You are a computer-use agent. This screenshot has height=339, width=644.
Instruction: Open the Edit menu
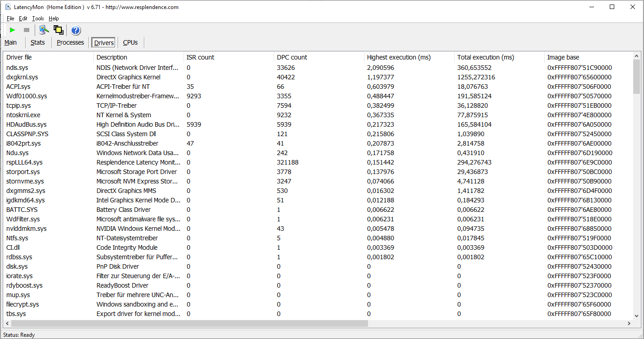coord(23,18)
